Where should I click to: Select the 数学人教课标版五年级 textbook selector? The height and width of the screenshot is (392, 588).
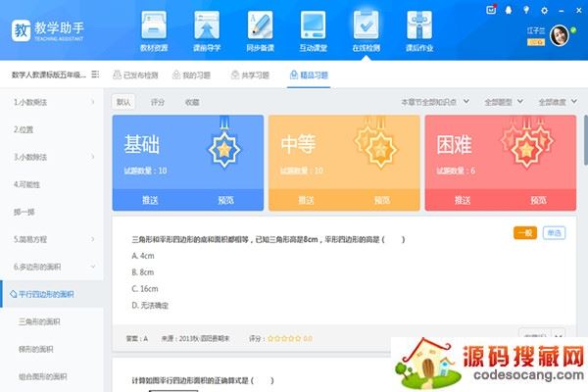click(49, 74)
